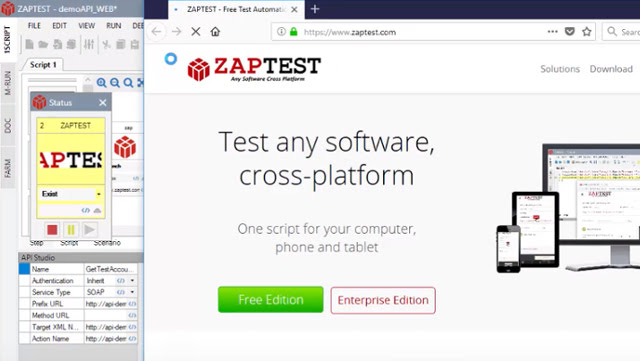Switch to the Scenario bottom tab
Image resolution: width=640 pixels, height=361 pixels.
107,243
